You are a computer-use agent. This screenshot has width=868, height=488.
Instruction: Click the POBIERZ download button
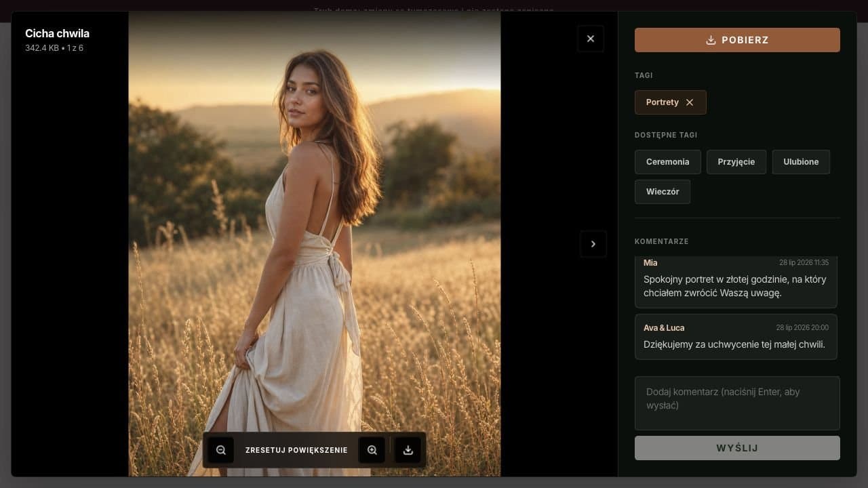737,40
